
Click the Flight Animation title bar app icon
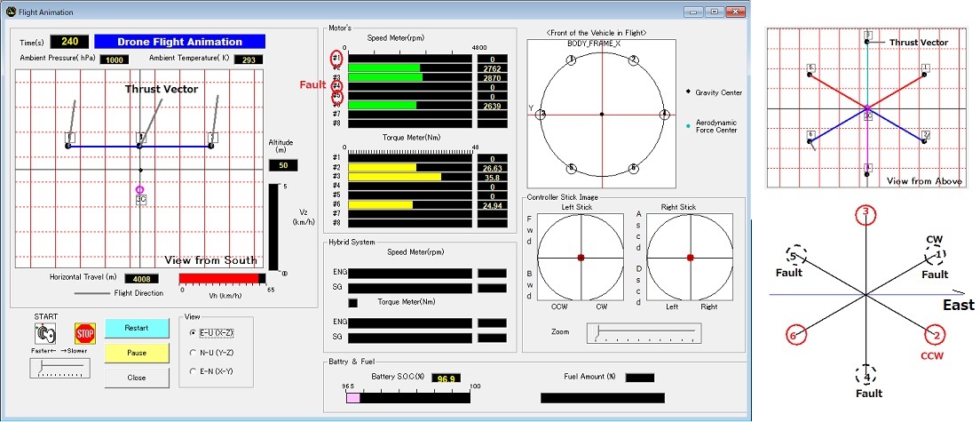coord(11,12)
